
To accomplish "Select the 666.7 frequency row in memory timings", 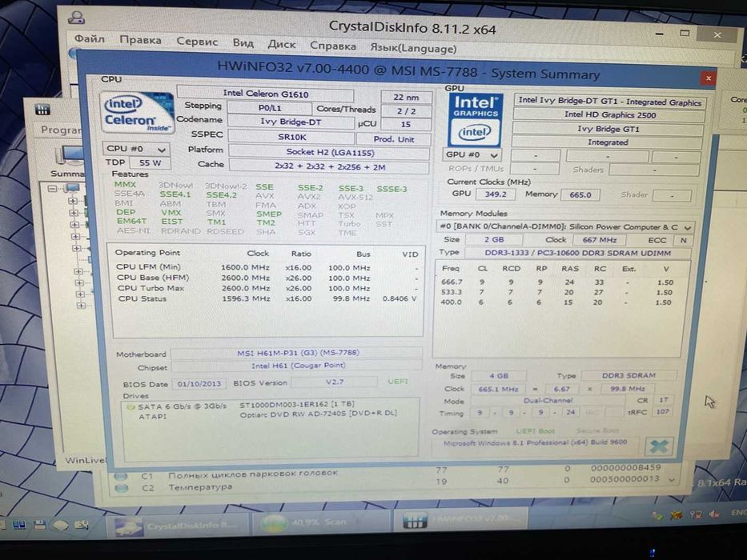I will coord(556,282).
